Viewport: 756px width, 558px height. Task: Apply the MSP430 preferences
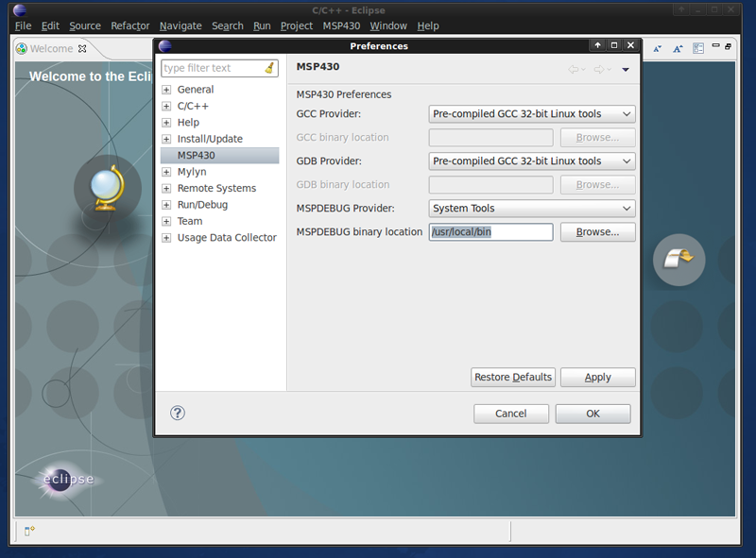click(597, 378)
